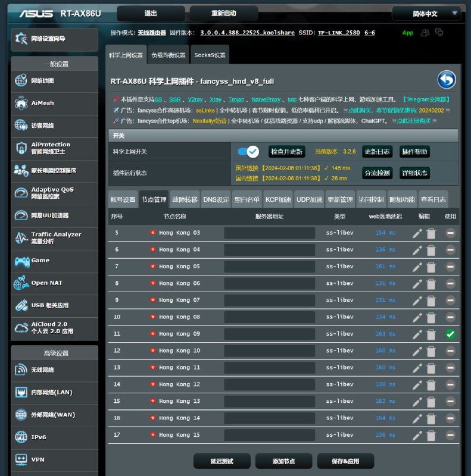
Task: Open the USB applications icon
Action: [x=21, y=305]
